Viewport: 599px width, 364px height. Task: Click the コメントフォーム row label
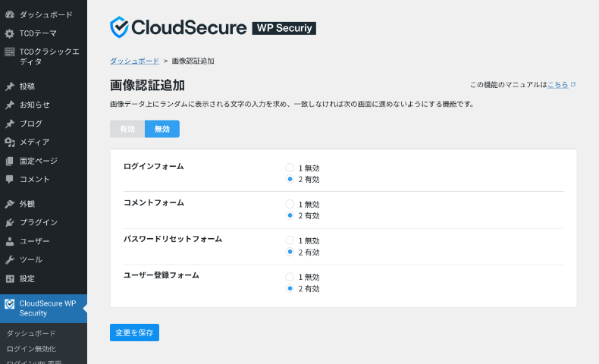[154, 202]
